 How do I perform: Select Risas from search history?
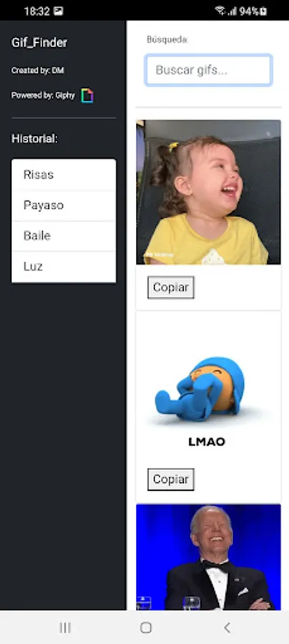[64, 175]
